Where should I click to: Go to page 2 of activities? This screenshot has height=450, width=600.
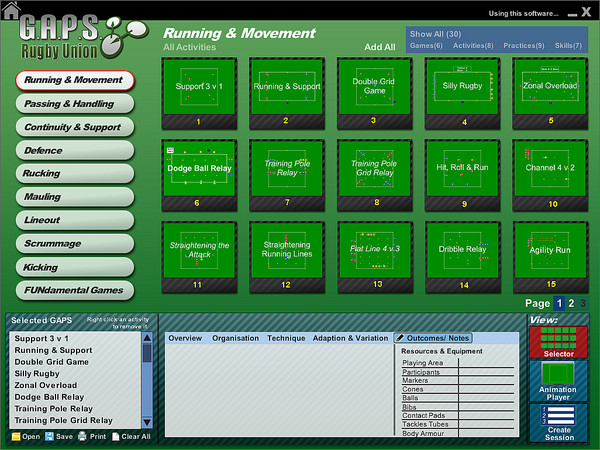click(x=571, y=303)
